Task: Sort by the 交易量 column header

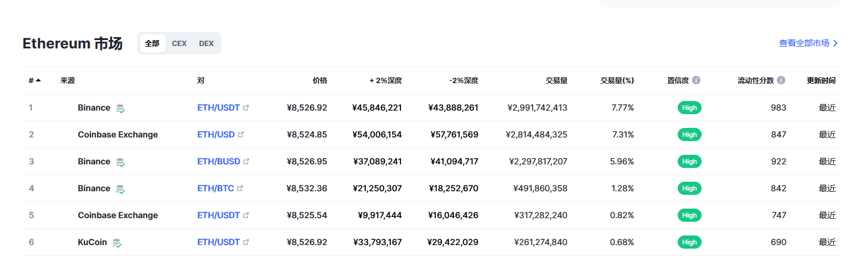Action: pos(556,80)
